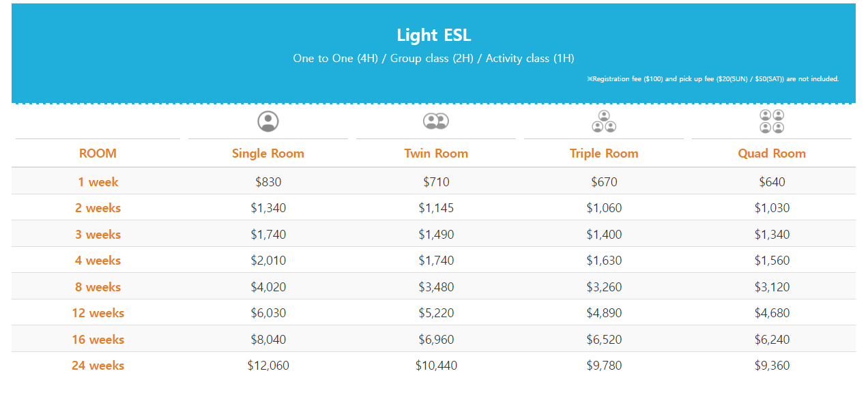Click the four-person Quad Room icon
Viewport: 868px width, 397px height.
click(772, 121)
